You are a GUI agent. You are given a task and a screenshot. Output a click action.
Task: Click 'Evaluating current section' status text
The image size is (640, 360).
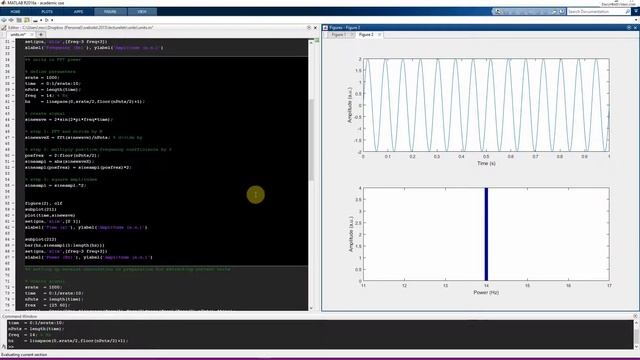(24, 355)
